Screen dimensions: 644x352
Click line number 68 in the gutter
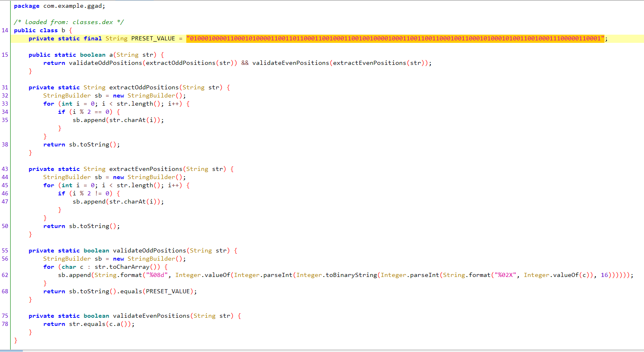[5, 292]
